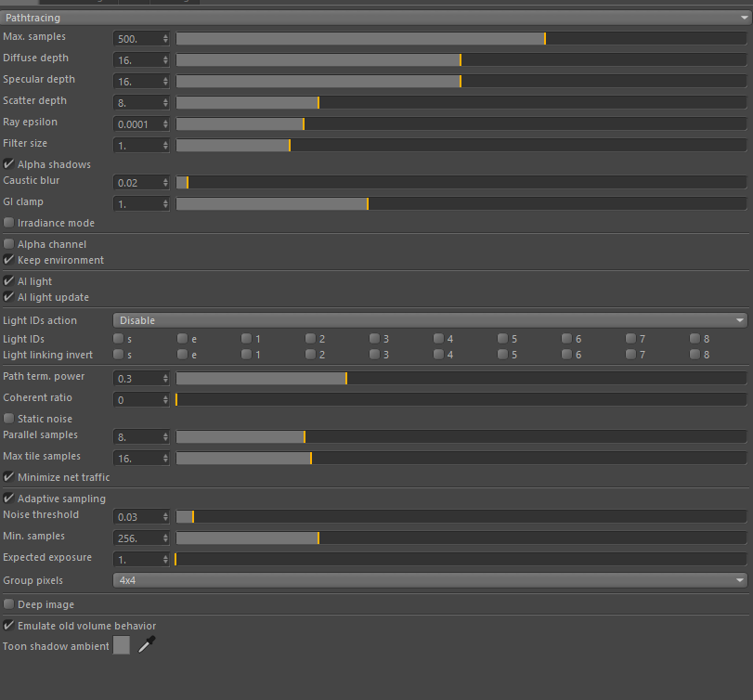
Task: Toggle Minimize net traffic checkbox
Action: (x=8, y=477)
